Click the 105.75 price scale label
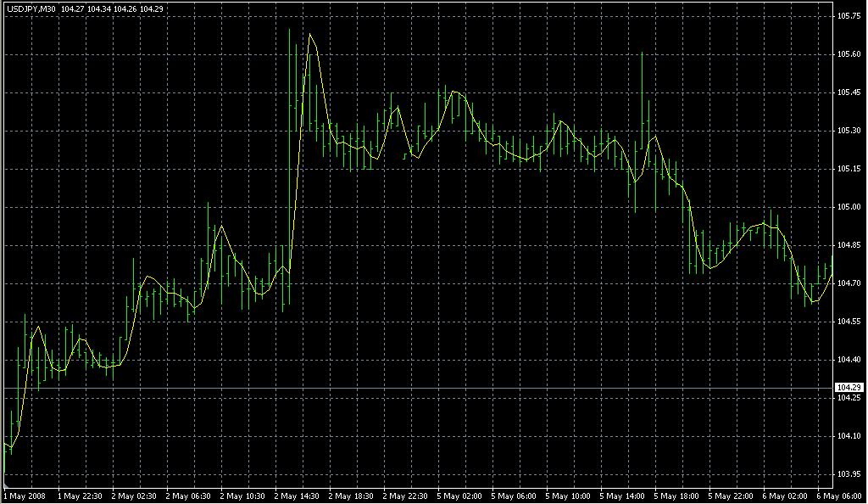 click(x=849, y=16)
